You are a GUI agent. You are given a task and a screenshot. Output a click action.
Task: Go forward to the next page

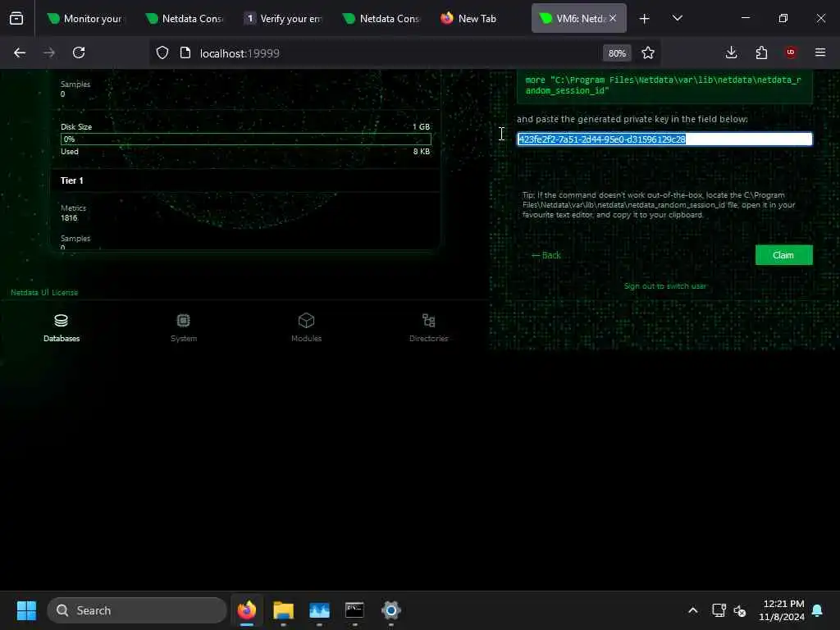pyautogui.click(x=49, y=53)
